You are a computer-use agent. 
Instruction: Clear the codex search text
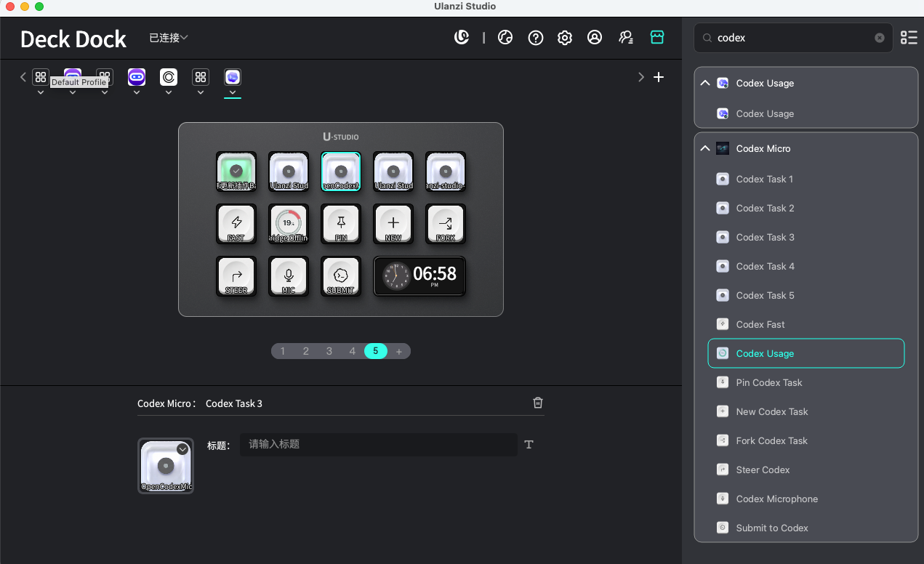tap(880, 38)
